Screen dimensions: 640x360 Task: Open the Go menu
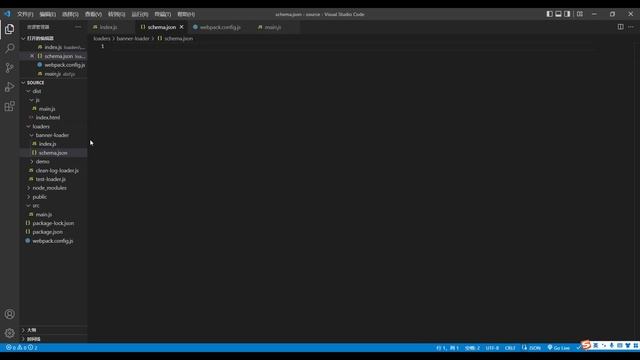pyautogui.click(x=116, y=14)
